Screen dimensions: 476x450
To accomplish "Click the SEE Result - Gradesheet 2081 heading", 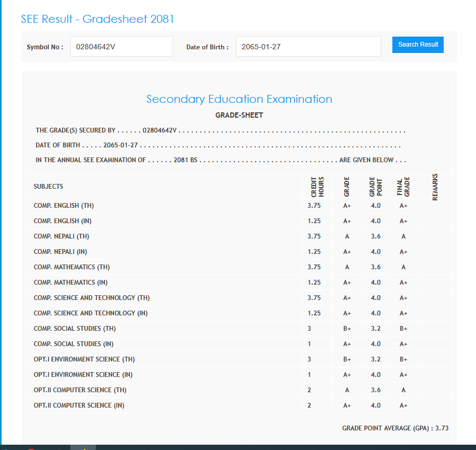I will [x=97, y=19].
